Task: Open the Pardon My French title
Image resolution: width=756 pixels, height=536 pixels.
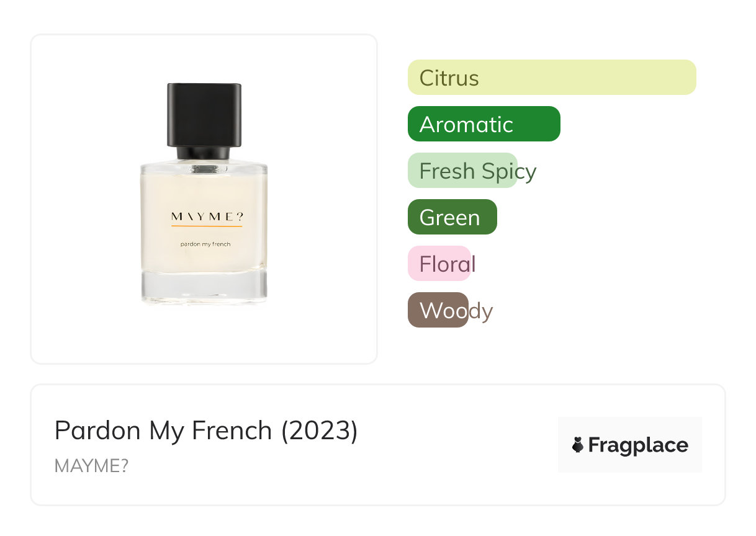Action: [164, 431]
